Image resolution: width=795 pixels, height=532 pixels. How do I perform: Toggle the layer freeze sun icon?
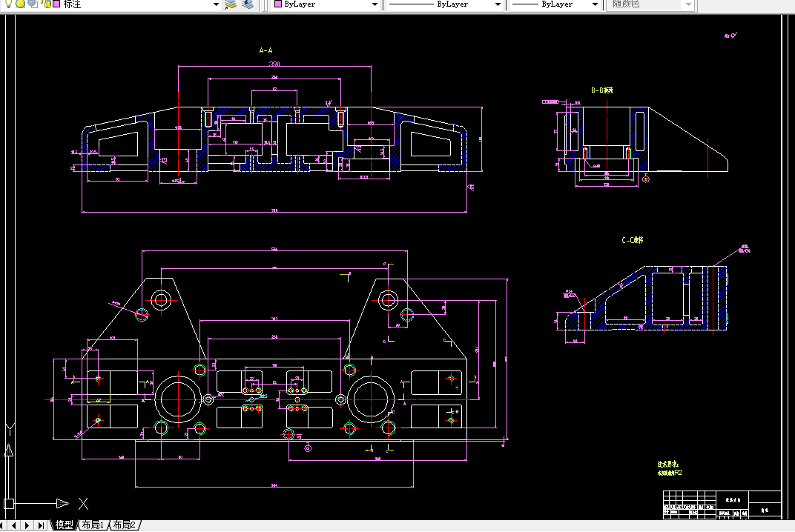point(20,4)
